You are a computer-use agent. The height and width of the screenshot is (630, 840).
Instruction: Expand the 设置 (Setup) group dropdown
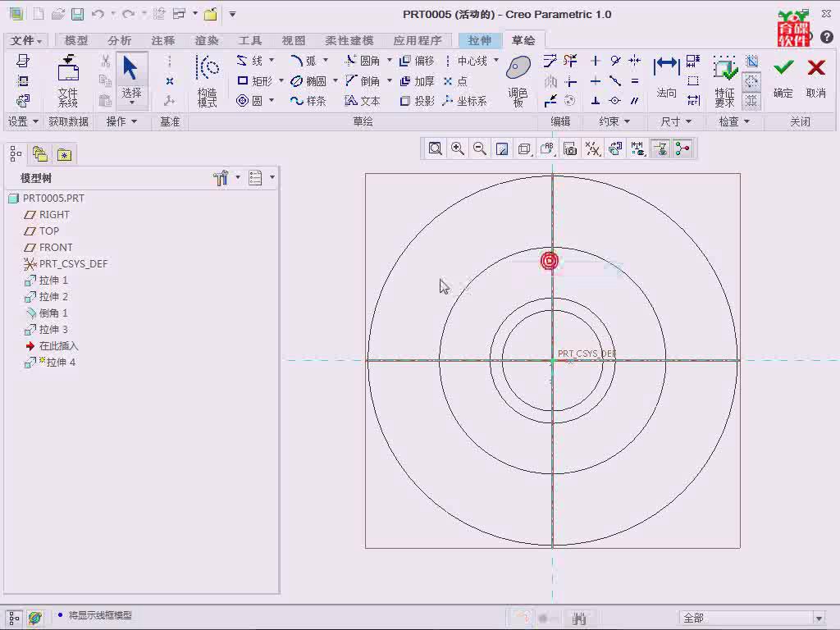(x=23, y=121)
